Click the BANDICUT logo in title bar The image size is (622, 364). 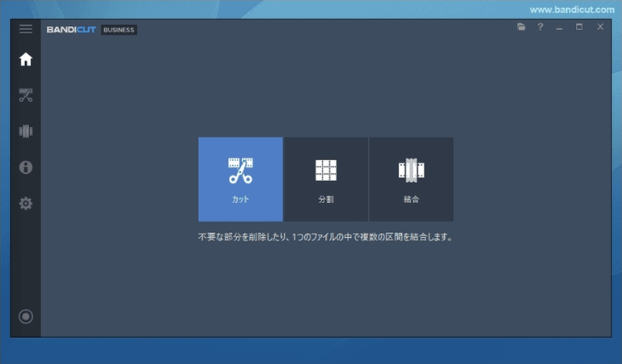71,30
